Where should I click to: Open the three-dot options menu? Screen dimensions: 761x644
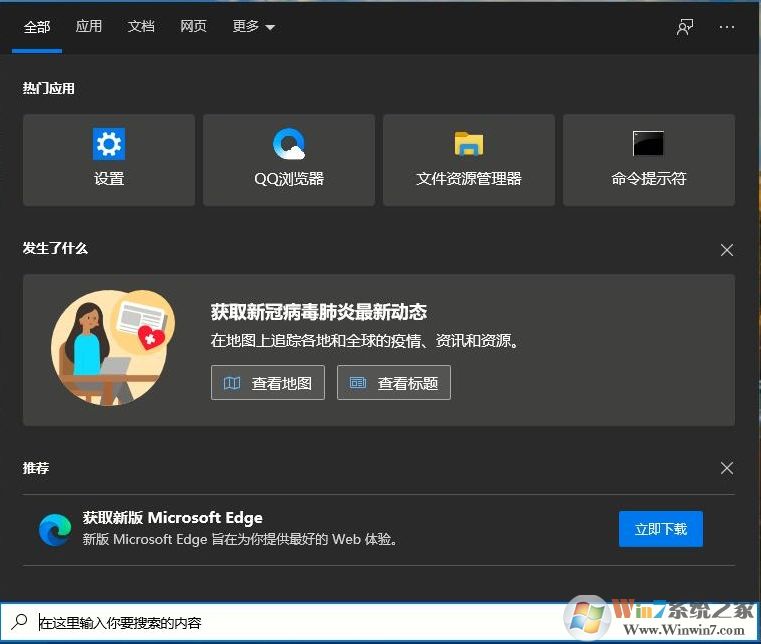(x=727, y=27)
